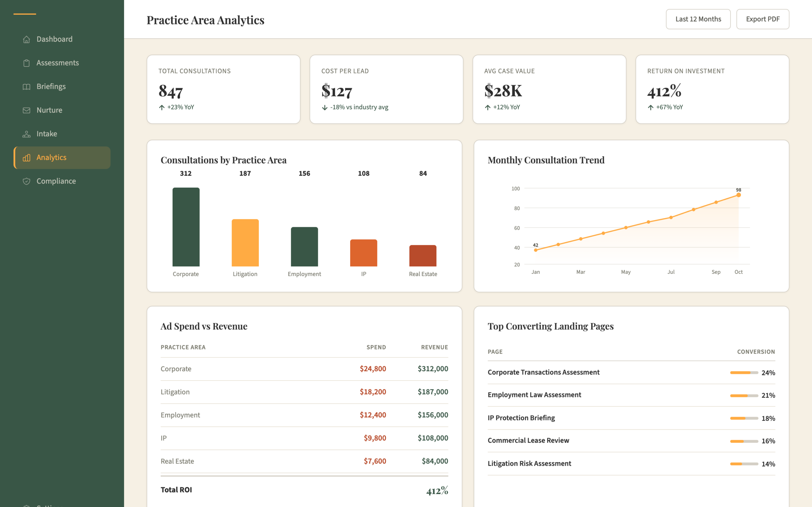Click the Assessments clipboard icon
Image resolution: width=812 pixels, height=507 pixels.
click(27, 63)
